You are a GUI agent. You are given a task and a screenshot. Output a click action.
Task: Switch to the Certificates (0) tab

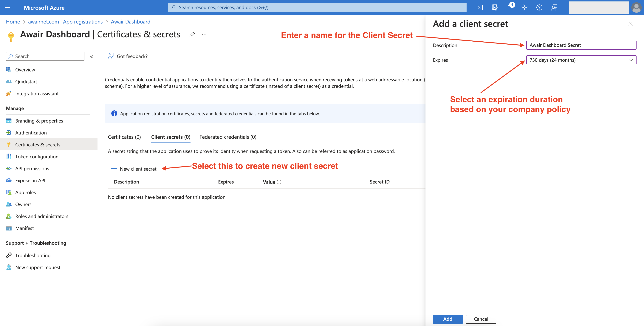coord(124,137)
